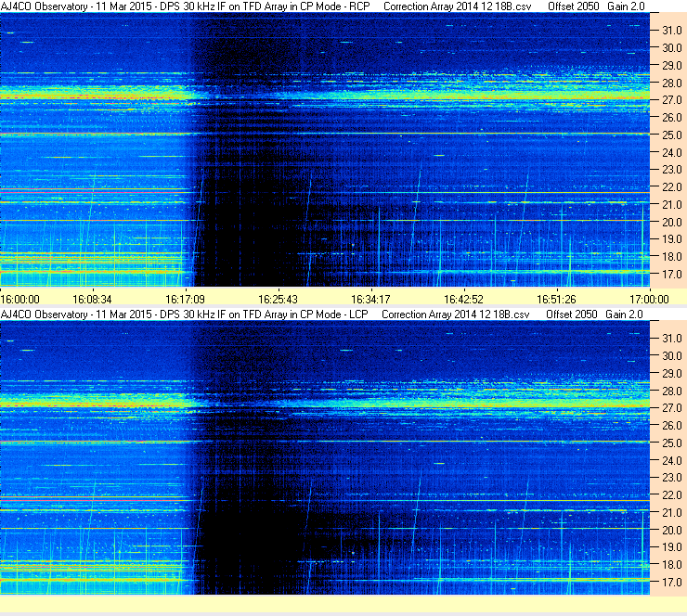Click the 22.0 frequency label on RCP axis
Image resolution: width=687 pixels, height=616 pixels.
[x=672, y=187]
